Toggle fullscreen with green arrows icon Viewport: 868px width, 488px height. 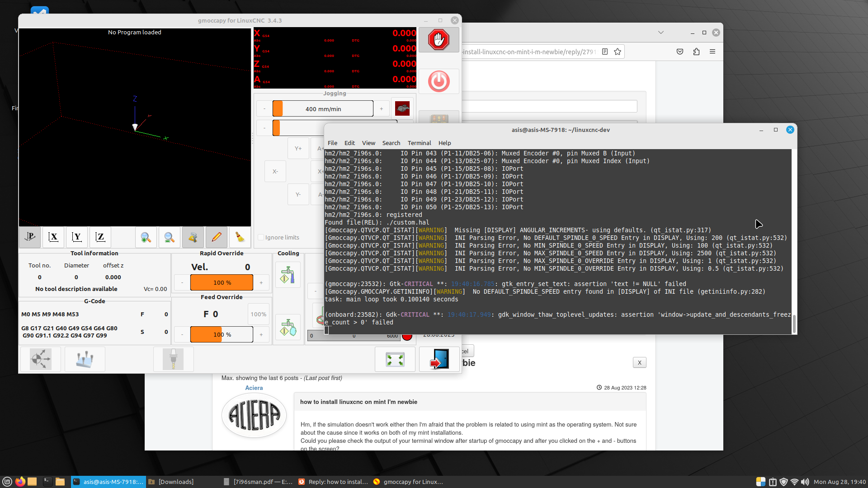click(395, 359)
